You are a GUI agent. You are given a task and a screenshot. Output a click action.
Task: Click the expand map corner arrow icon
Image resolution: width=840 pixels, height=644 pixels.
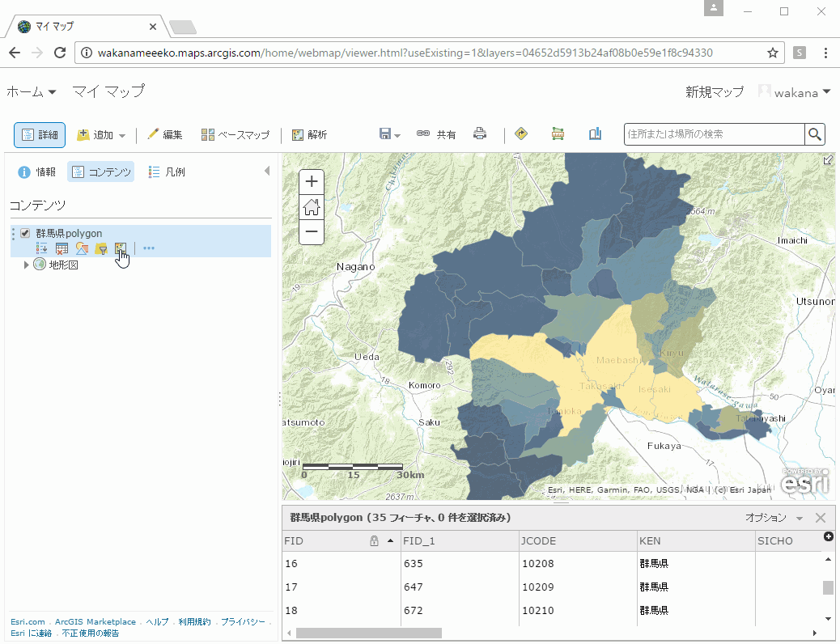pyautogui.click(x=828, y=159)
